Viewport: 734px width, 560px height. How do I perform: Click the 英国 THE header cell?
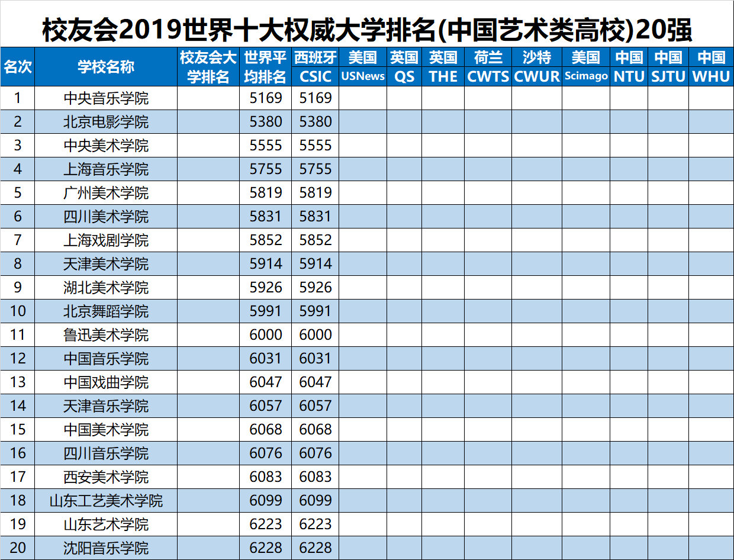click(443, 67)
